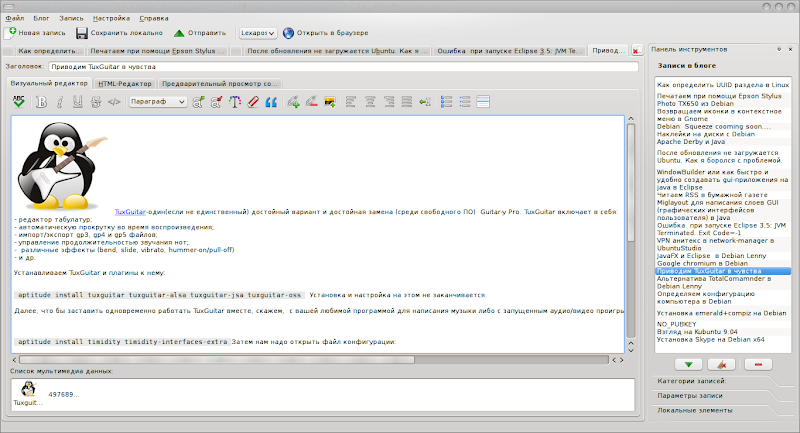The image size is (800, 433).
Task: Justify the text
Action: click(x=407, y=101)
